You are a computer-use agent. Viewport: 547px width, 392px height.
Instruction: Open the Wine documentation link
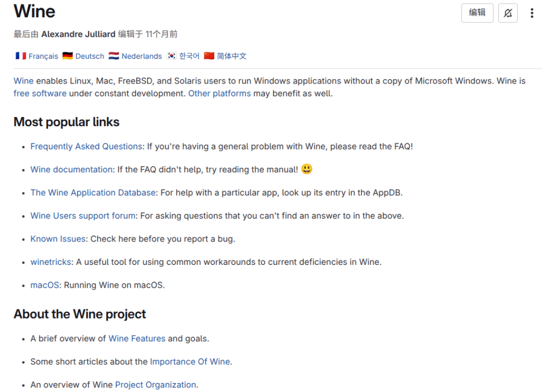click(x=71, y=170)
